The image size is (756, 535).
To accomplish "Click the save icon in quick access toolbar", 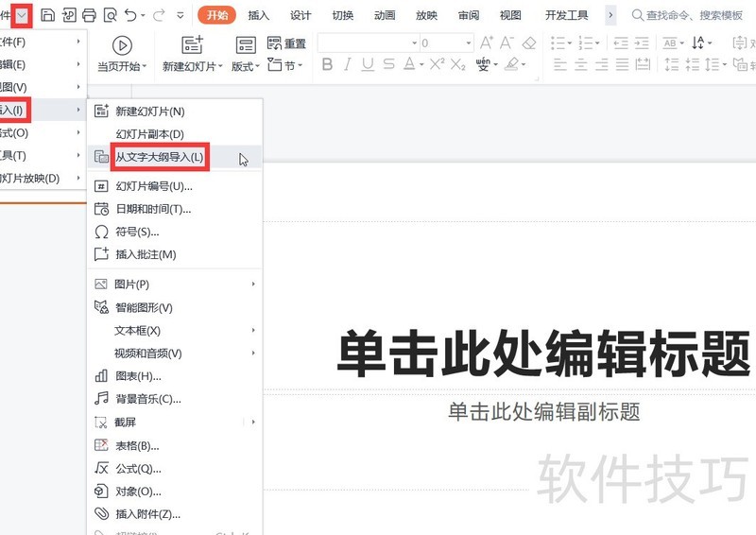I will (x=47, y=15).
